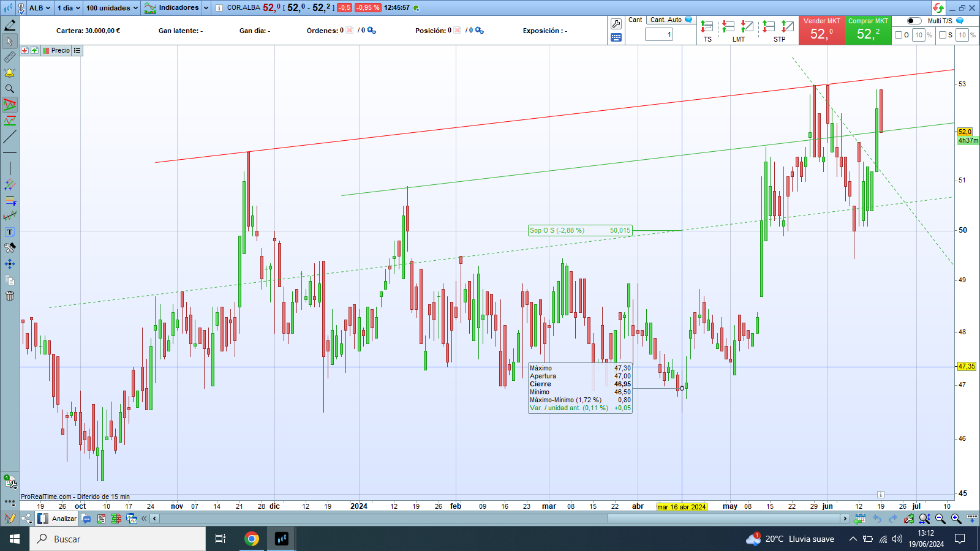Open Chrome from the taskbar

tap(252, 539)
